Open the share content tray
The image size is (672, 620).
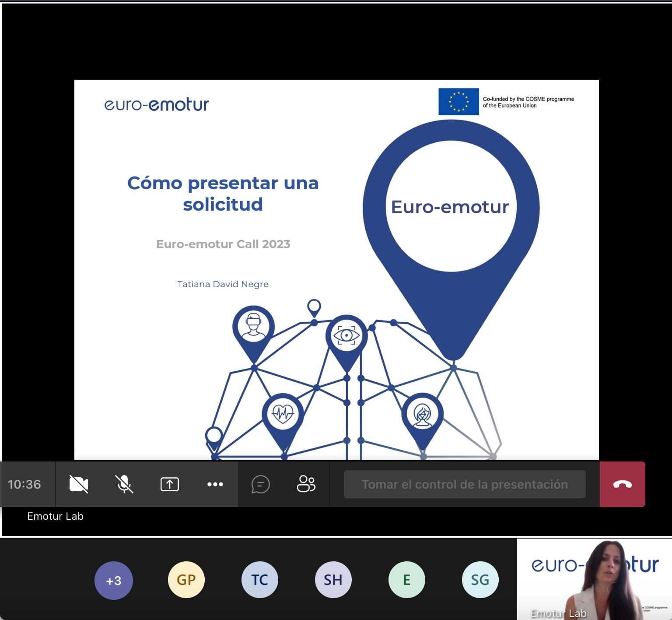pos(170,484)
